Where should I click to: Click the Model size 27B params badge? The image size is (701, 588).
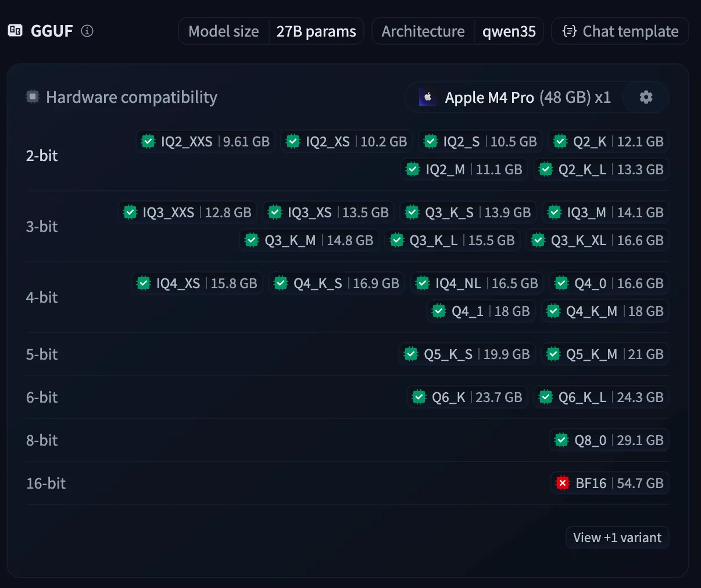tap(271, 31)
